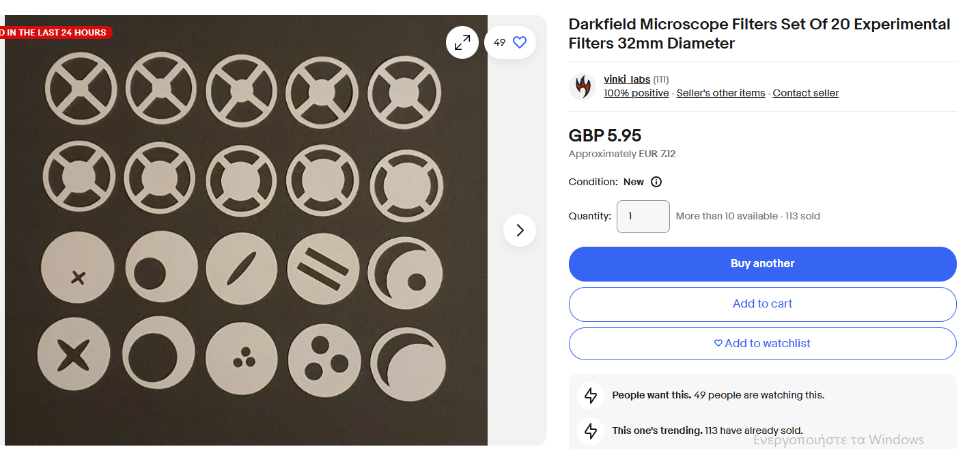This screenshot has width=980, height=449.
Task: Click the product title heading text
Action: [759, 33]
